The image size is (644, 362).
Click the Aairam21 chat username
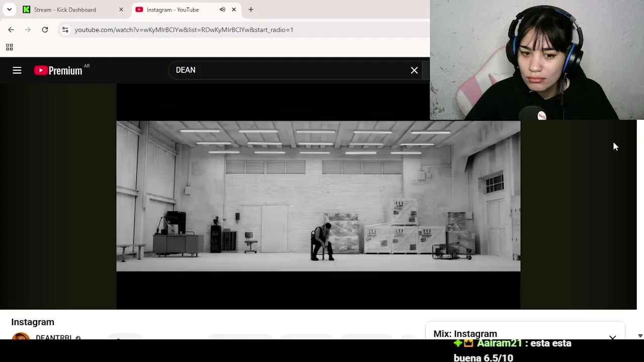tap(500, 343)
